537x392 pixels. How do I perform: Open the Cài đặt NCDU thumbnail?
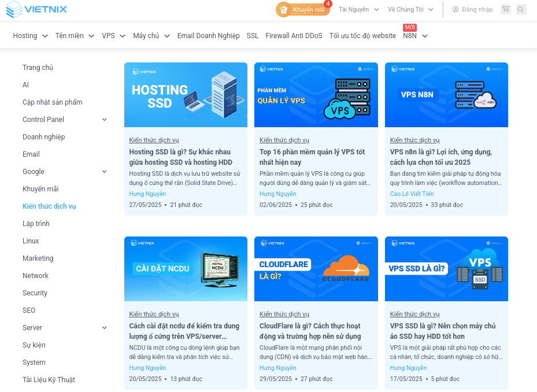coord(186,269)
